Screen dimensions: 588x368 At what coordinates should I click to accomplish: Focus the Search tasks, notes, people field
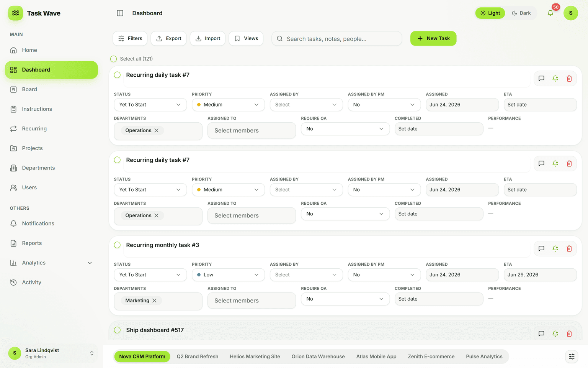coord(337,39)
